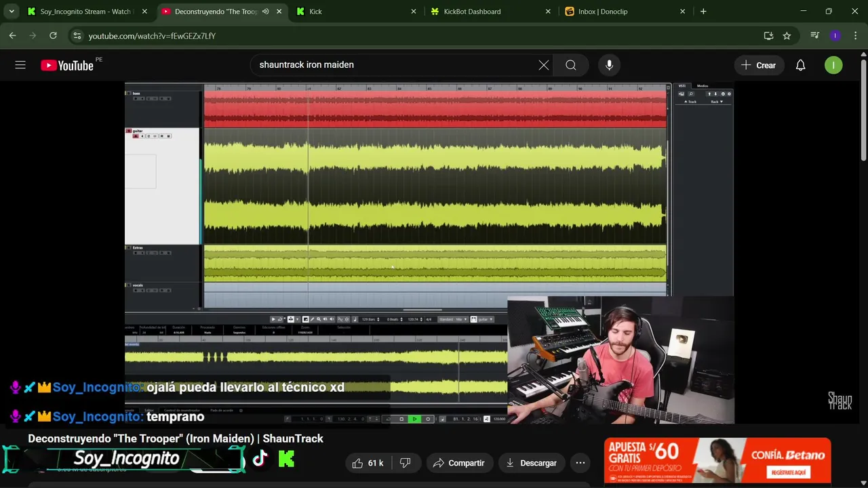Image resolution: width=868 pixels, height=488 pixels.
Task: Submit search with the magnifier button
Action: click(x=571, y=65)
